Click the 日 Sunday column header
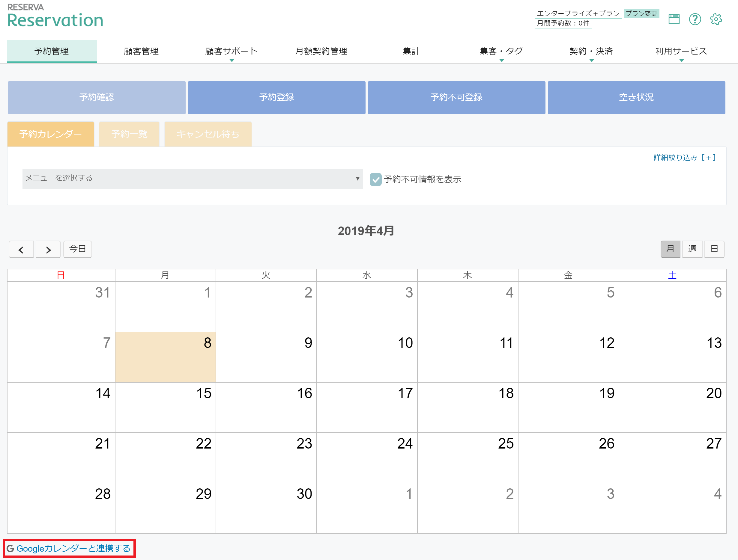Screen dimensions: 738x560 [x=61, y=275]
